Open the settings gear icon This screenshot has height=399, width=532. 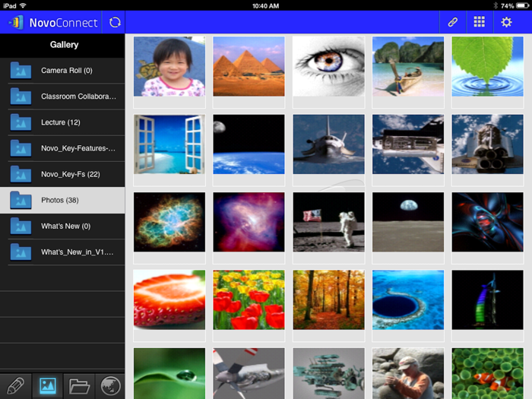point(506,22)
